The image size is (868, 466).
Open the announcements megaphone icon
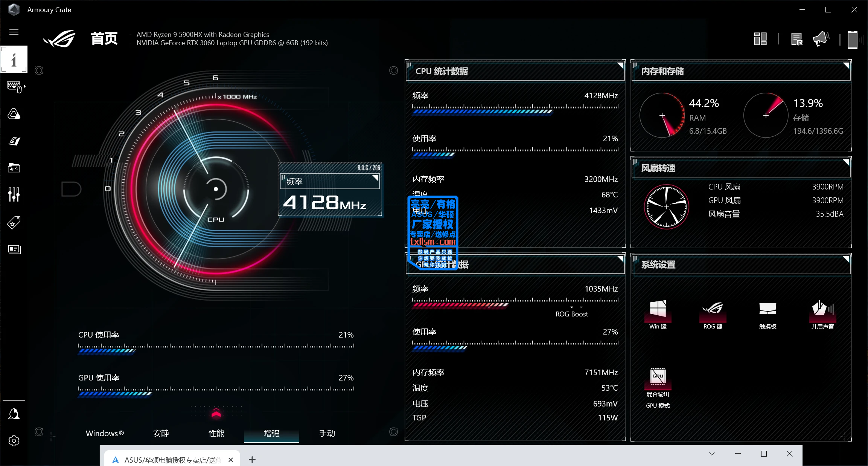821,39
